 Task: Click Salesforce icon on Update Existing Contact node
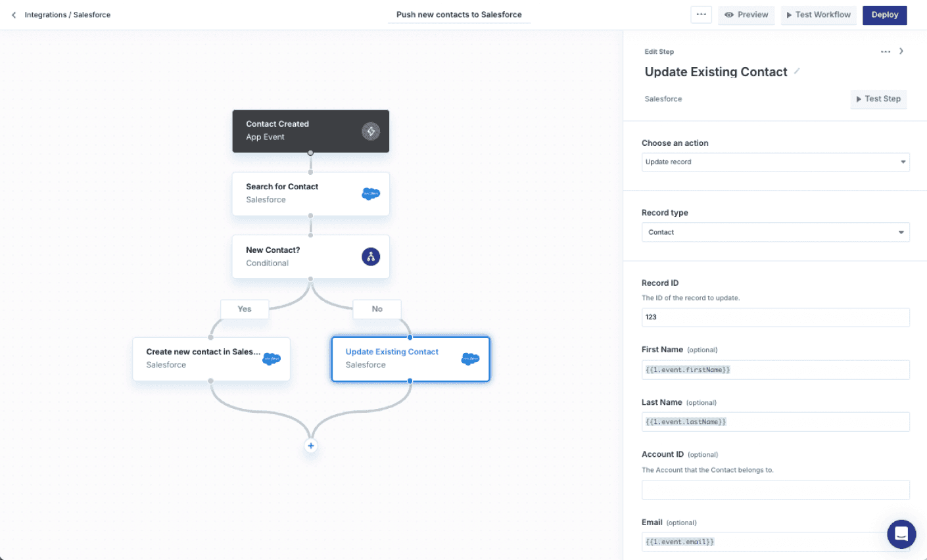[x=470, y=358]
